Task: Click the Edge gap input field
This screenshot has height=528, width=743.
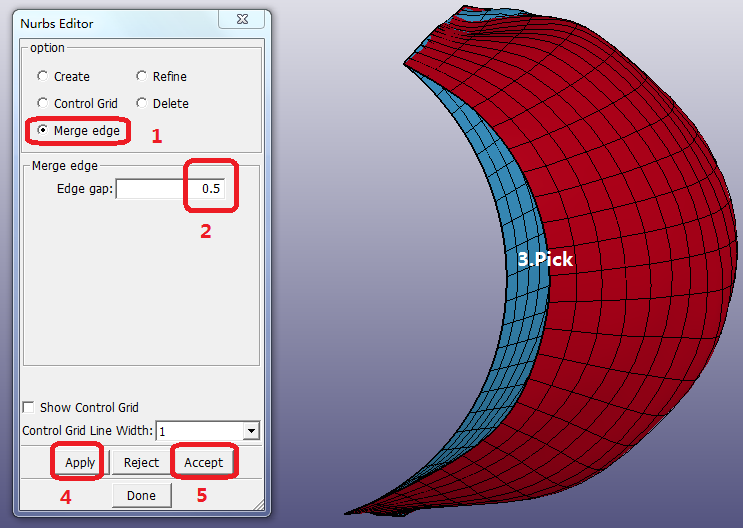Action: pyautogui.click(x=170, y=189)
